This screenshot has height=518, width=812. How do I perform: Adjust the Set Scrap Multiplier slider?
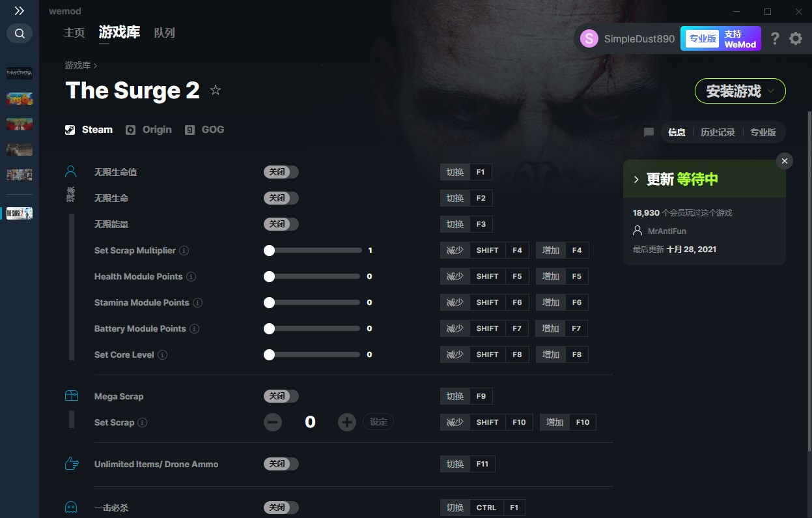(313, 250)
